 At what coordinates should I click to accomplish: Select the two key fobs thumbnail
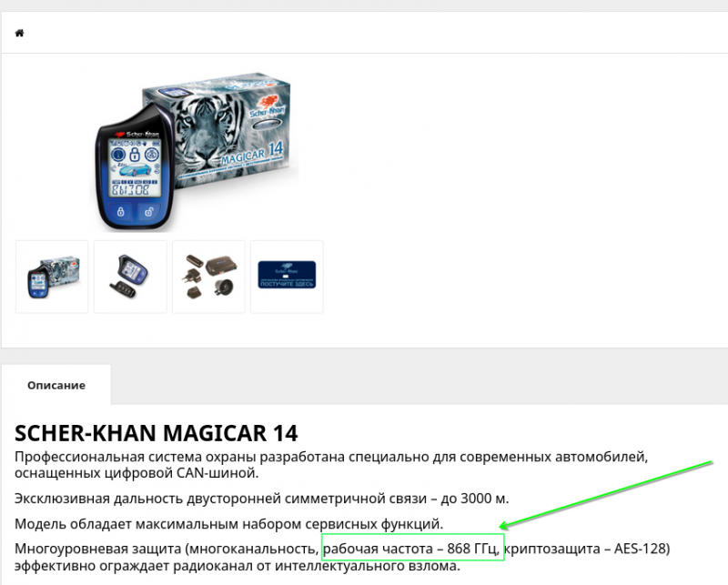[x=130, y=277]
